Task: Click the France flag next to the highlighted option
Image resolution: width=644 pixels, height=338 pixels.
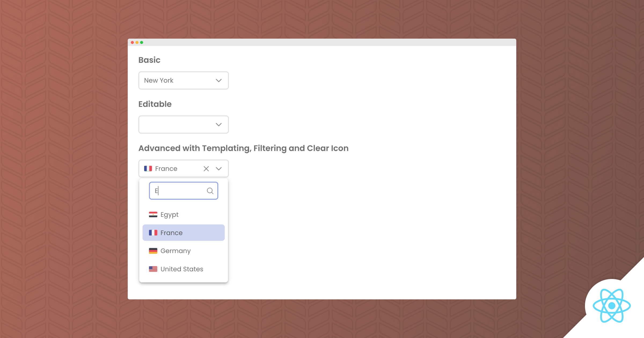Action: [x=153, y=233]
